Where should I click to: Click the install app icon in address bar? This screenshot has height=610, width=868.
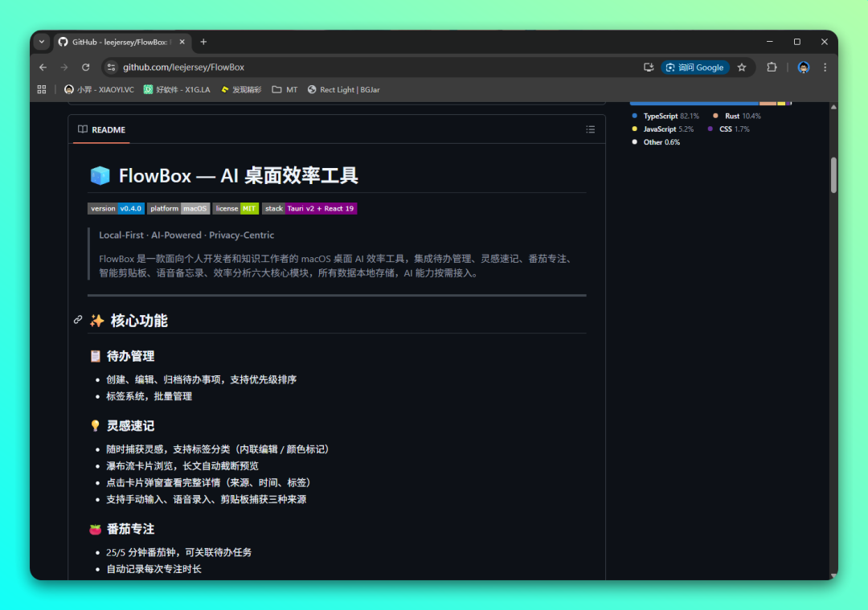649,68
